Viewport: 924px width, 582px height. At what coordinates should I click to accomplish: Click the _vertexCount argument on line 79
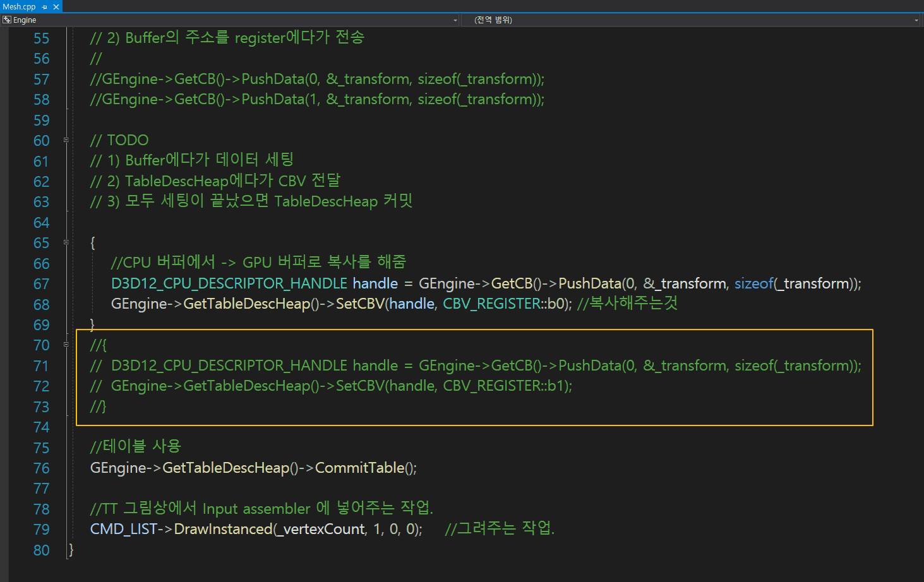coord(321,529)
